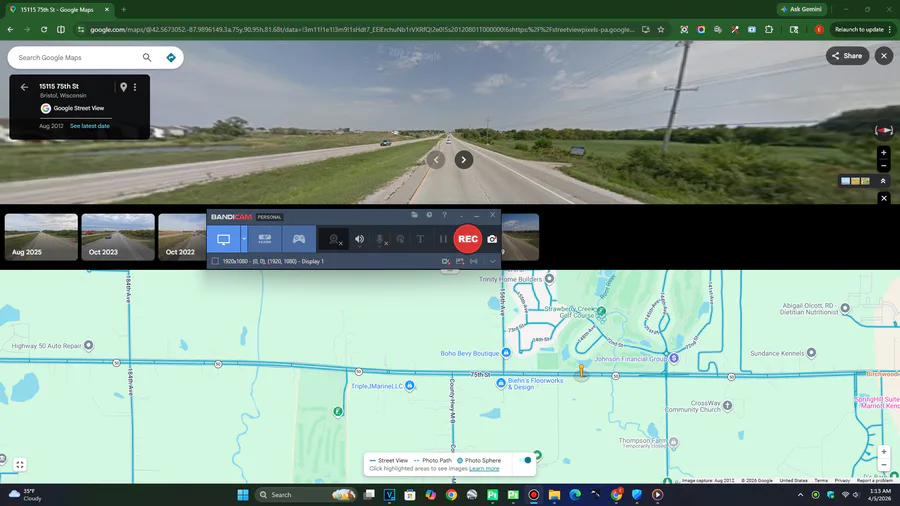Open Windows Start menu
Image resolution: width=900 pixels, height=506 pixels.
point(243,495)
